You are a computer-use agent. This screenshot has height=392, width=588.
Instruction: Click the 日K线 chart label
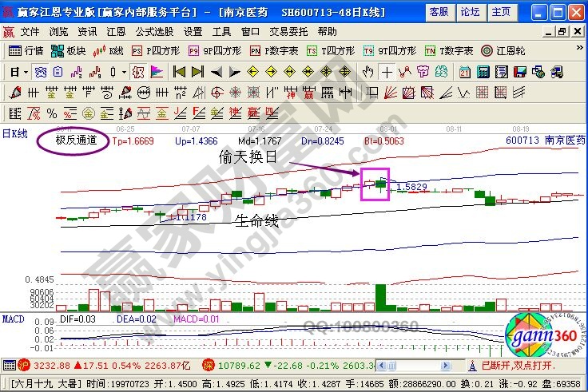tap(14, 133)
